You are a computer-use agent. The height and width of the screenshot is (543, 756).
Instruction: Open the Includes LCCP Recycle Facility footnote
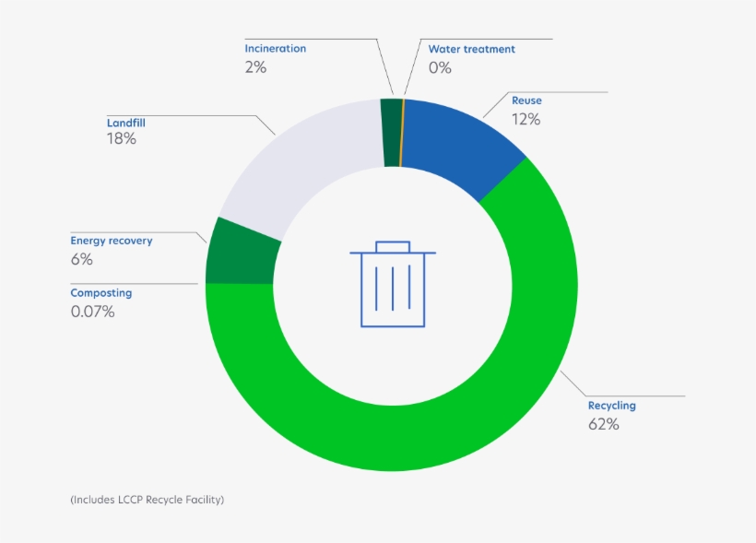click(148, 499)
